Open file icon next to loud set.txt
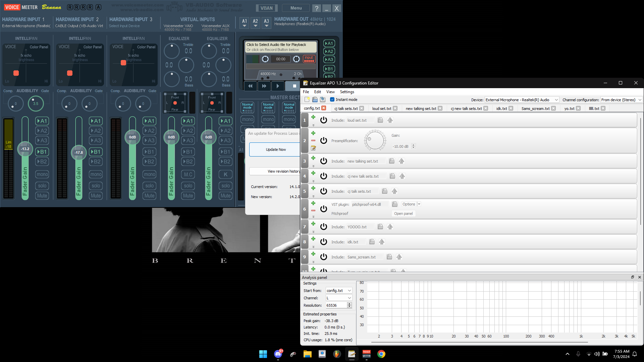 pyautogui.click(x=380, y=120)
